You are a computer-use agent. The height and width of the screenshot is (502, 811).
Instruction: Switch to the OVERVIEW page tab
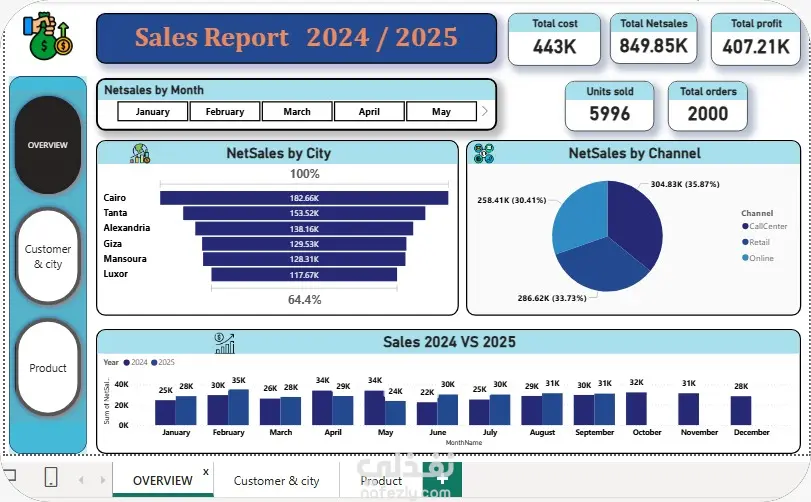162,480
